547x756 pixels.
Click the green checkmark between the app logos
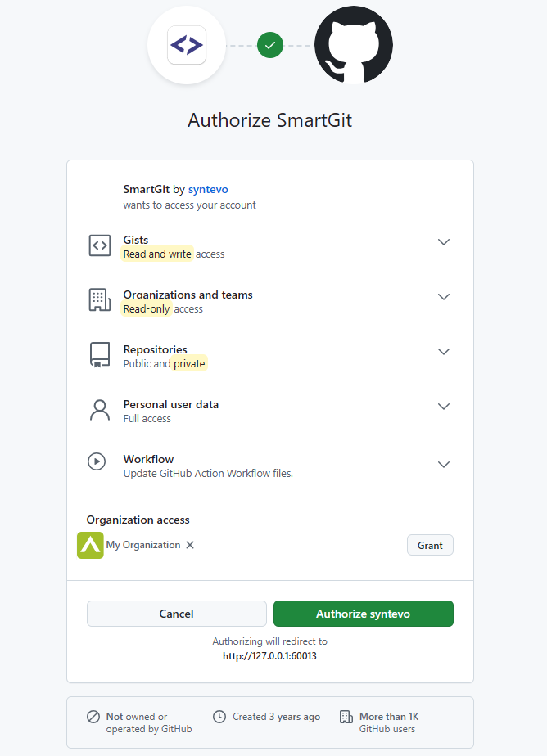pos(270,45)
